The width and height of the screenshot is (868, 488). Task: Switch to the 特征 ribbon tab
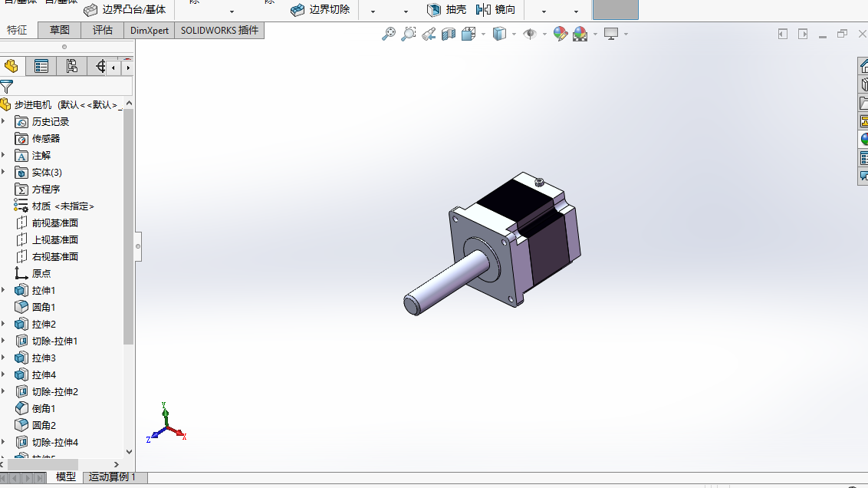17,30
